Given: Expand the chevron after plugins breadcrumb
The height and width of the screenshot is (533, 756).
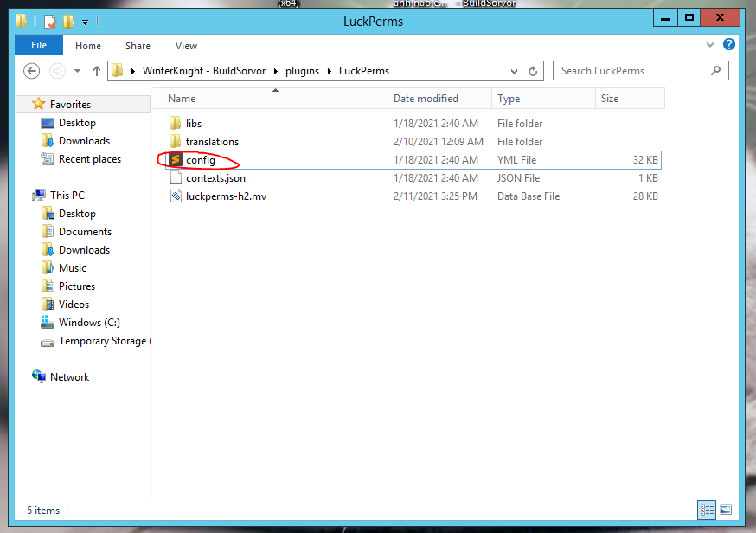Looking at the screenshot, I should (330, 72).
